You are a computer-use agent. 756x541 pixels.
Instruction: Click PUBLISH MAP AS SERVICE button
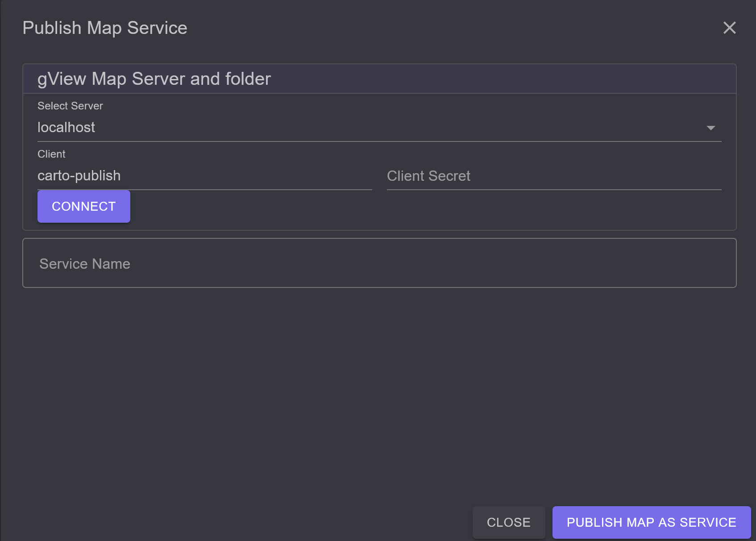coord(652,522)
